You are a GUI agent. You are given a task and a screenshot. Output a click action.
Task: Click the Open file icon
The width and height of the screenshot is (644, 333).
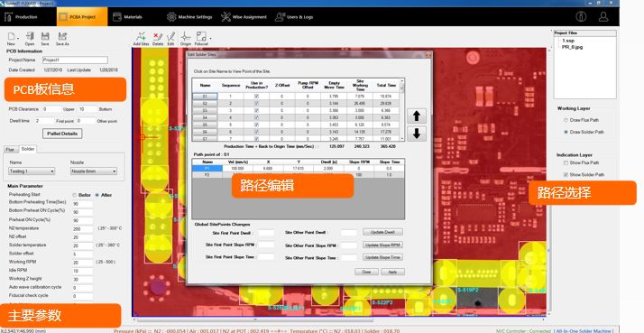point(30,37)
